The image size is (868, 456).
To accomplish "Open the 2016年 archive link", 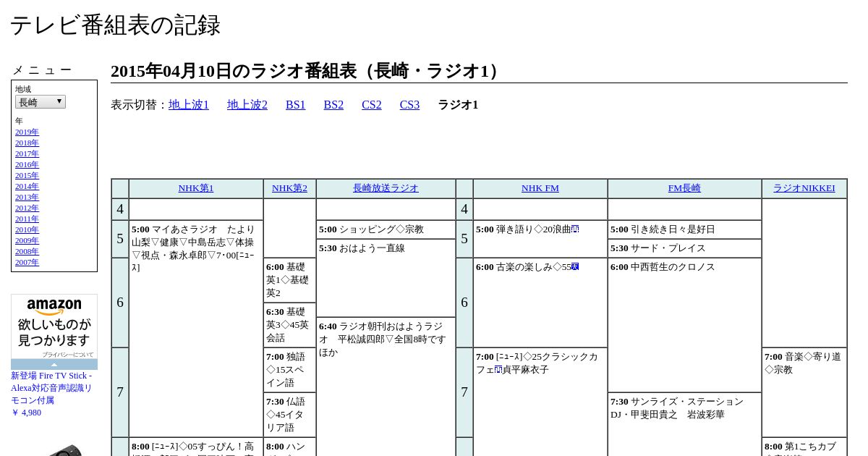I will (x=27, y=164).
